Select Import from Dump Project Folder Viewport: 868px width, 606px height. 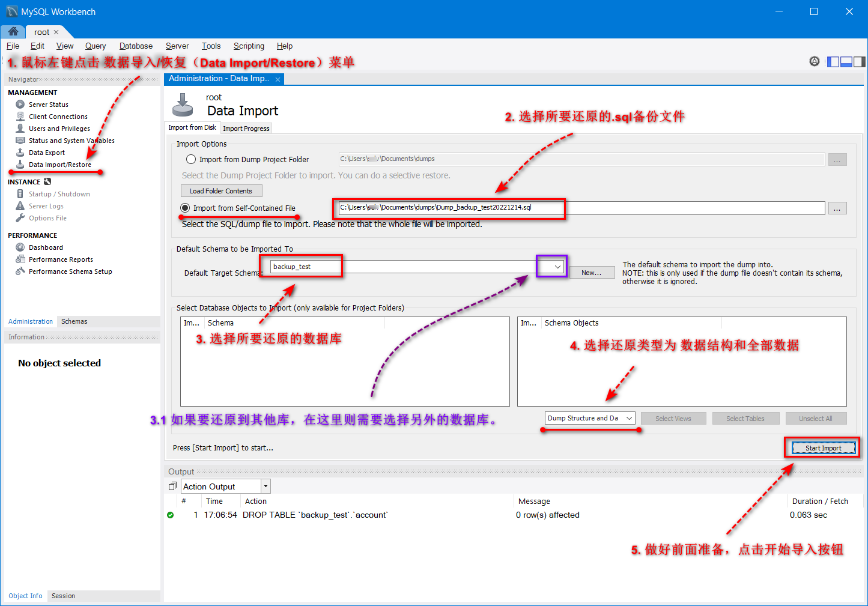[x=191, y=159]
